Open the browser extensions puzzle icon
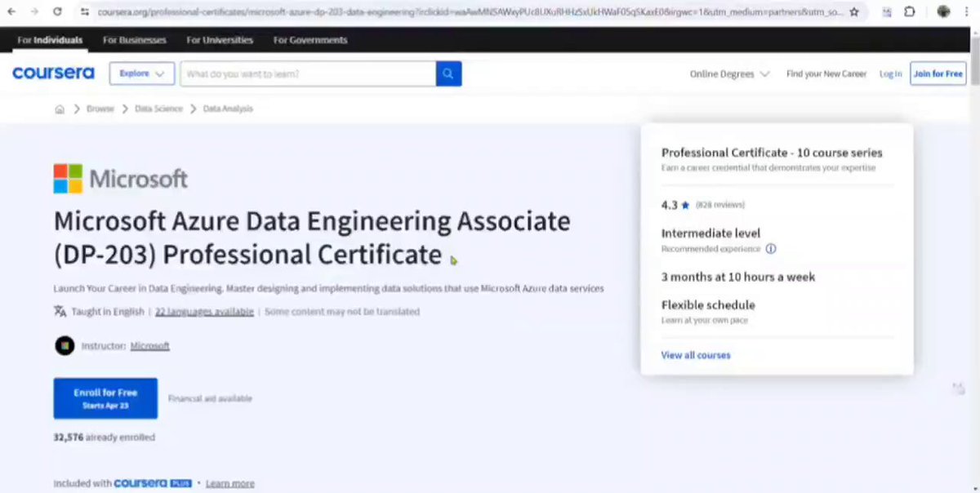Viewport: 980px width, 493px height. click(x=910, y=12)
